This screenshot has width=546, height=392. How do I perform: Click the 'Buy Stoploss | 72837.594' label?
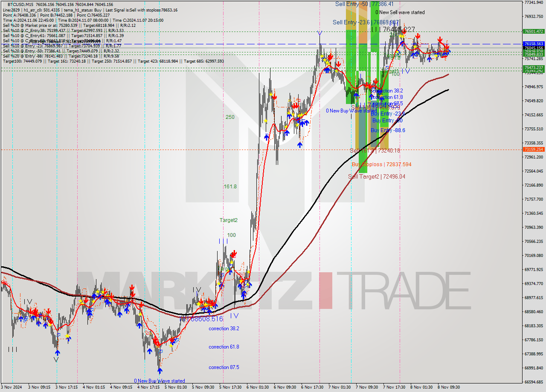381,164
